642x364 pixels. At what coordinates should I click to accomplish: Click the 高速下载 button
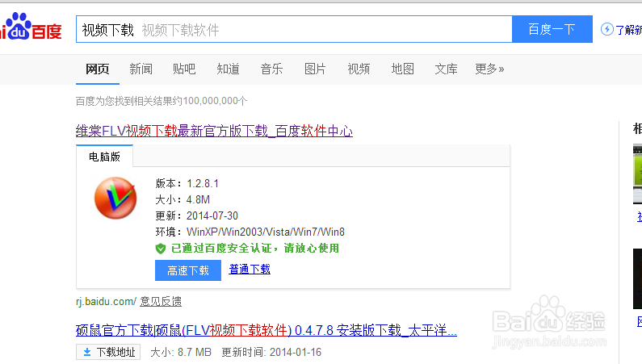(188, 270)
